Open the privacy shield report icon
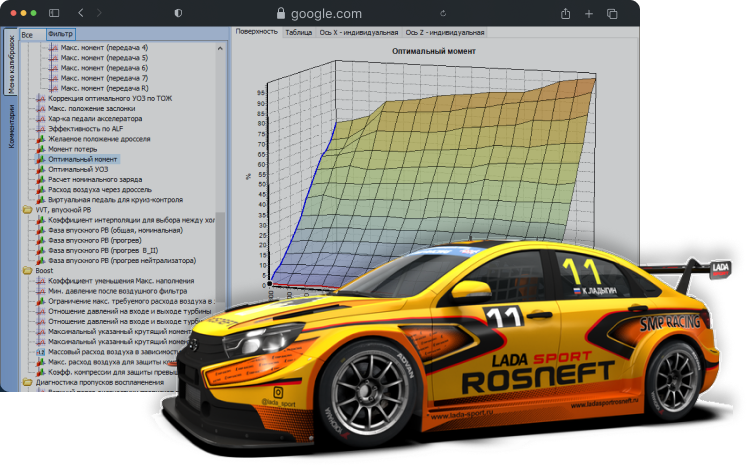 [178, 13]
